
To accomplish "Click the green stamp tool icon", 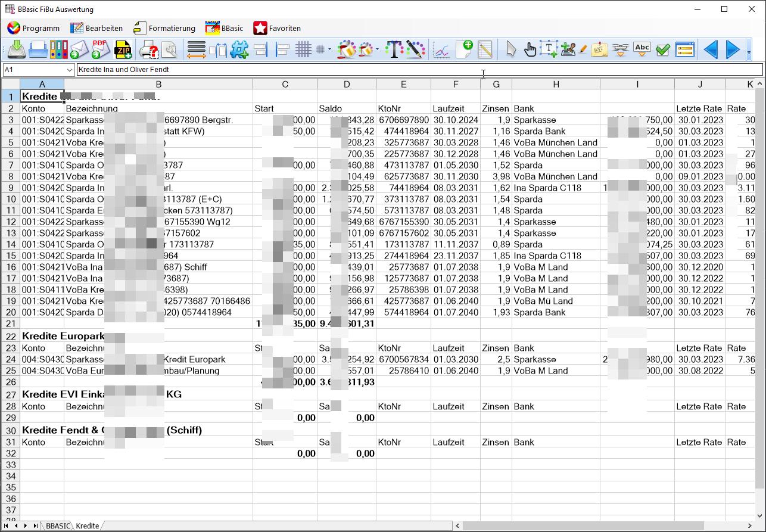I will point(568,50).
